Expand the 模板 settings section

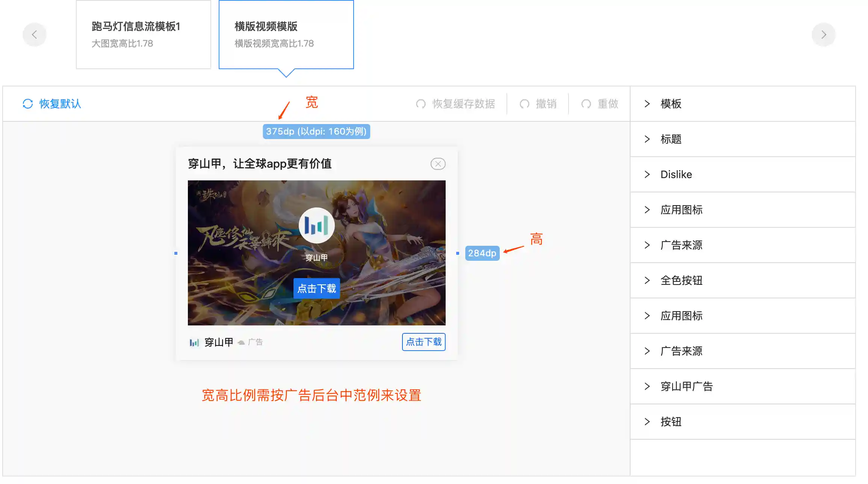click(x=671, y=104)
